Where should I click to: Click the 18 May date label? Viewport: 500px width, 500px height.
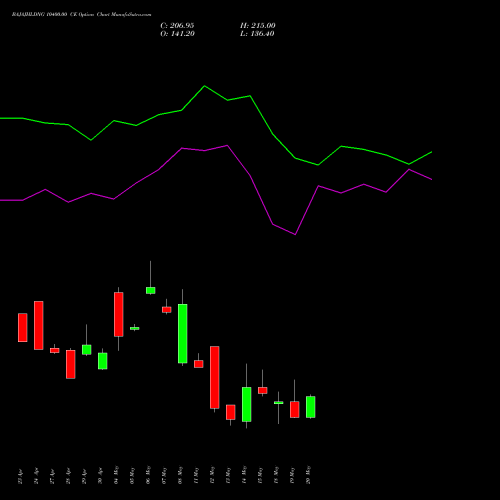[276, 476]
